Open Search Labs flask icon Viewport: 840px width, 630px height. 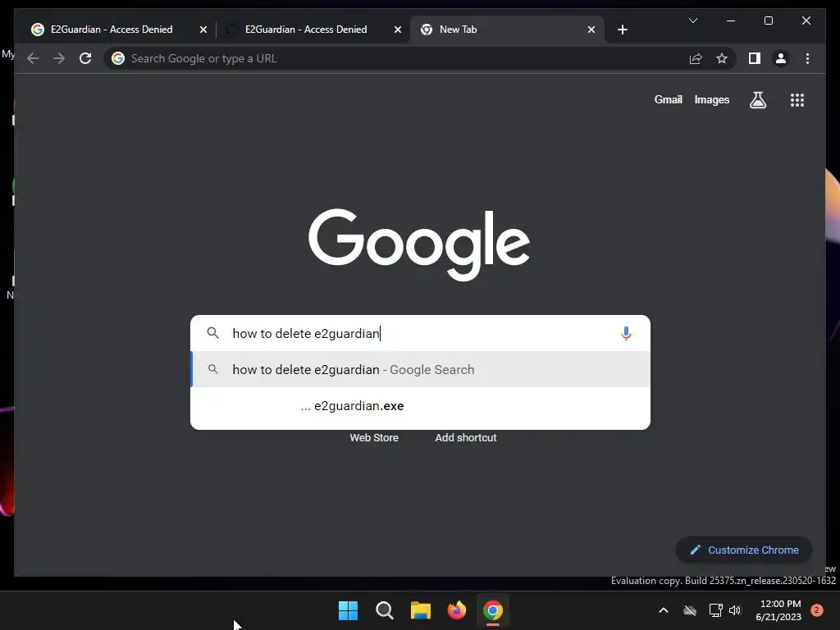point(757,99)
